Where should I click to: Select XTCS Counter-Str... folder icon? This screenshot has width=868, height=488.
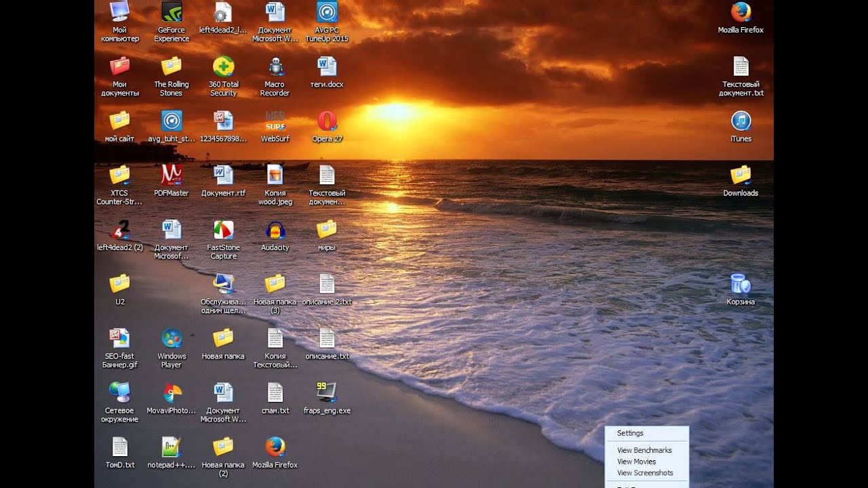[x=120, y=185]
